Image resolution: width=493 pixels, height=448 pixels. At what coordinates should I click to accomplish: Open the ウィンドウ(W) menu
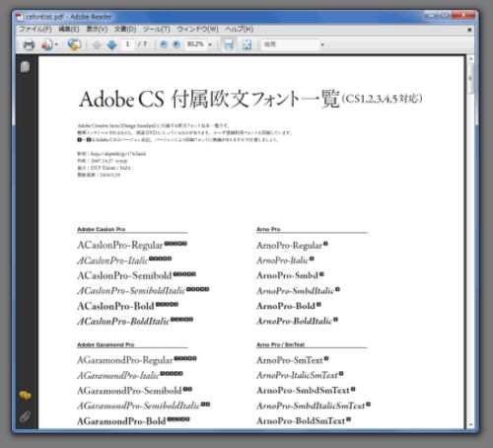click(197, 30)
